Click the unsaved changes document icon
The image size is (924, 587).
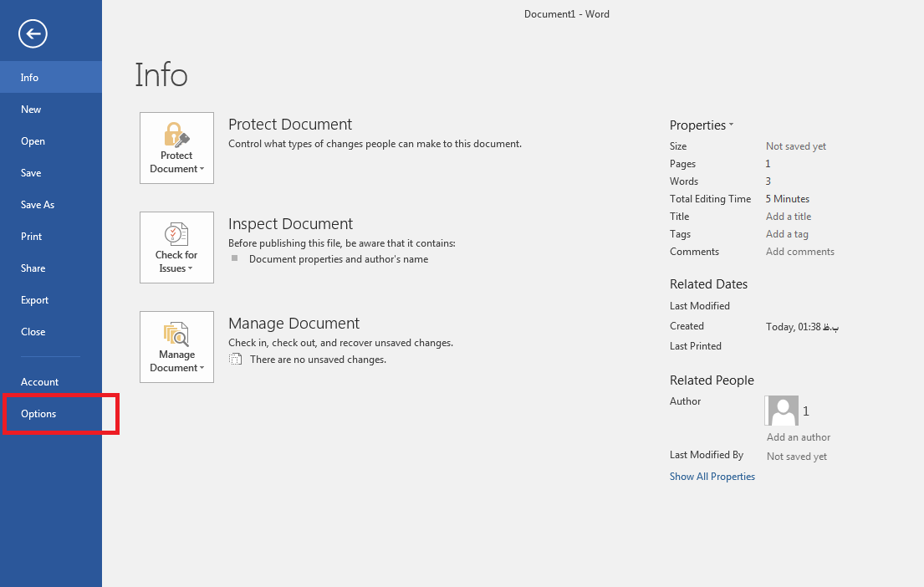click(x=235, y=359)
